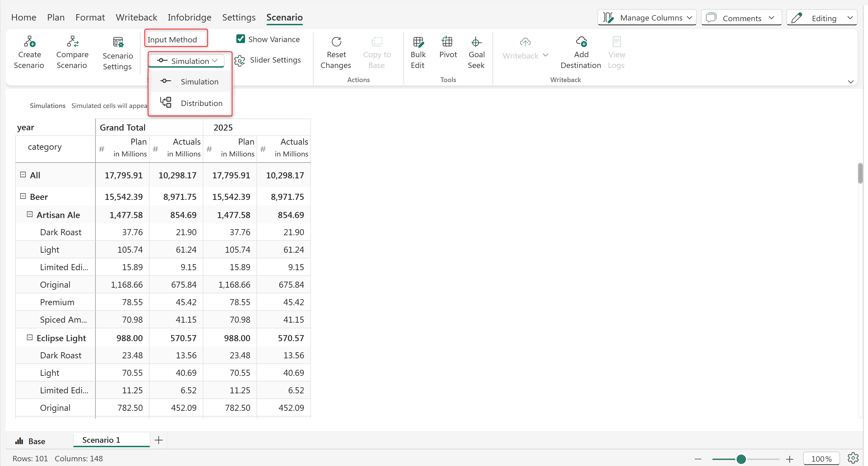Launch the Goal Seek tool
Image resolution: width=868 pixels, height=466 pixels.
pos(476,42)
